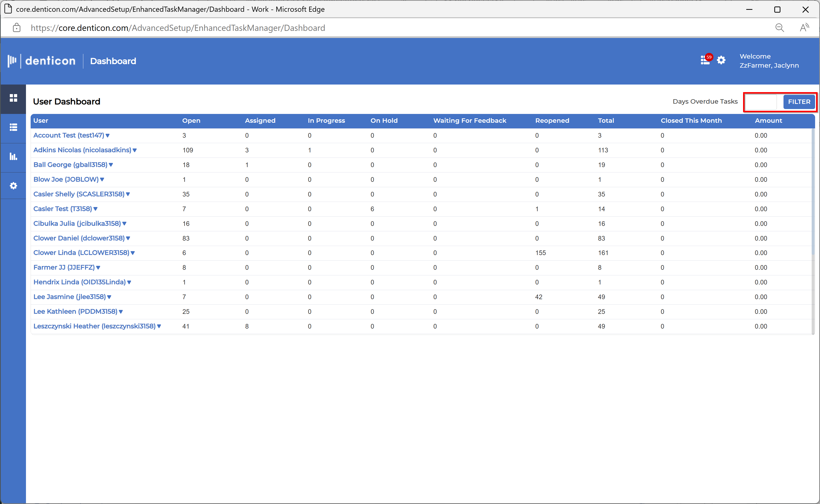Click the table vertical scrollbar
The image size is (820, 504).
[813, 192]
